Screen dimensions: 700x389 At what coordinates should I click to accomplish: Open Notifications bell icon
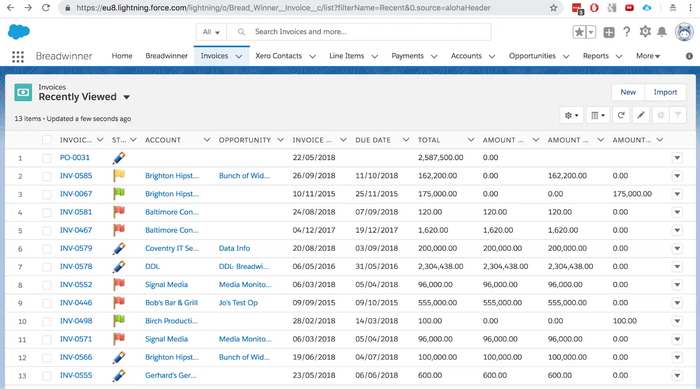[x=662, y=31]
